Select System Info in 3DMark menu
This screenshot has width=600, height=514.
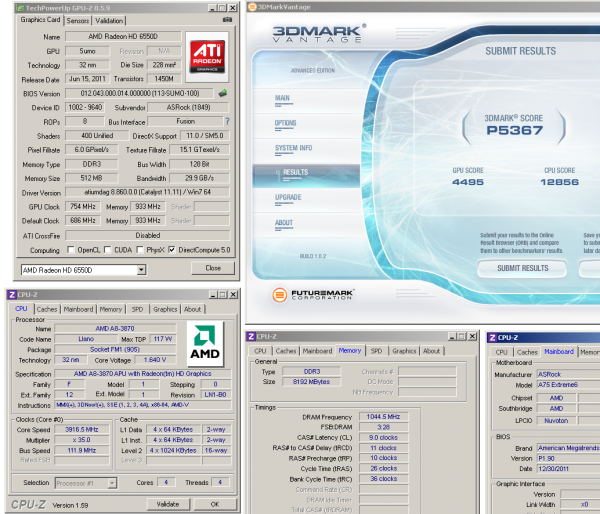click(x=292, y=147)
